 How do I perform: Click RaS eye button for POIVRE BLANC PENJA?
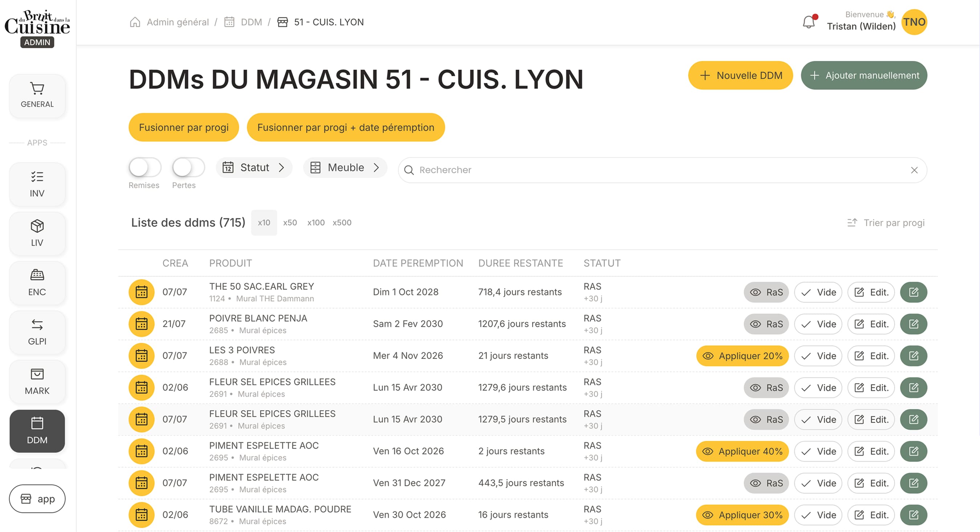[x=766, y=324]
